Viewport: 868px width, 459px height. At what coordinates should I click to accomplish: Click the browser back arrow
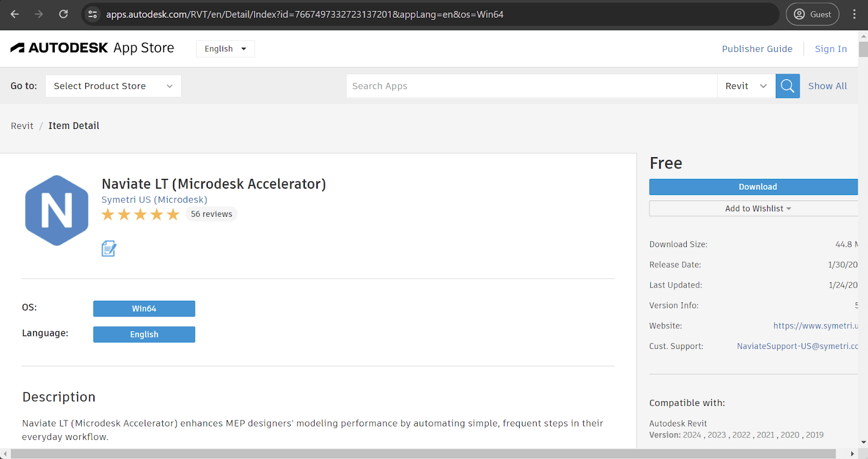(15, 15)
